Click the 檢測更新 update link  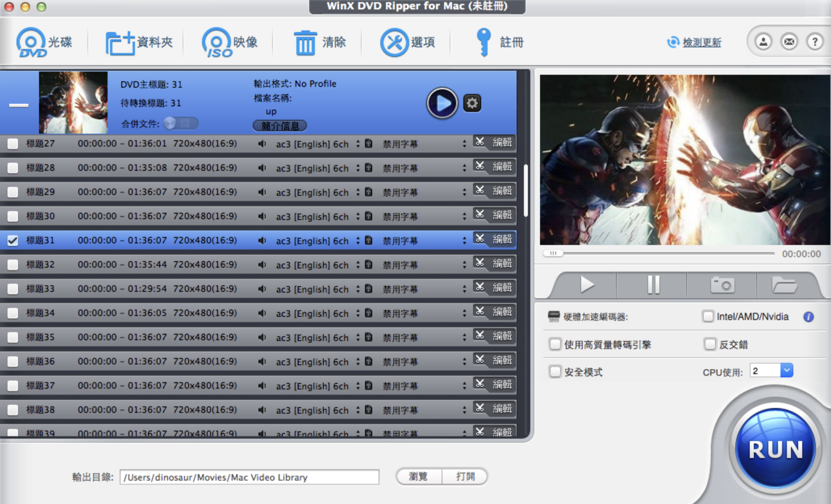[x=701, y=42]
